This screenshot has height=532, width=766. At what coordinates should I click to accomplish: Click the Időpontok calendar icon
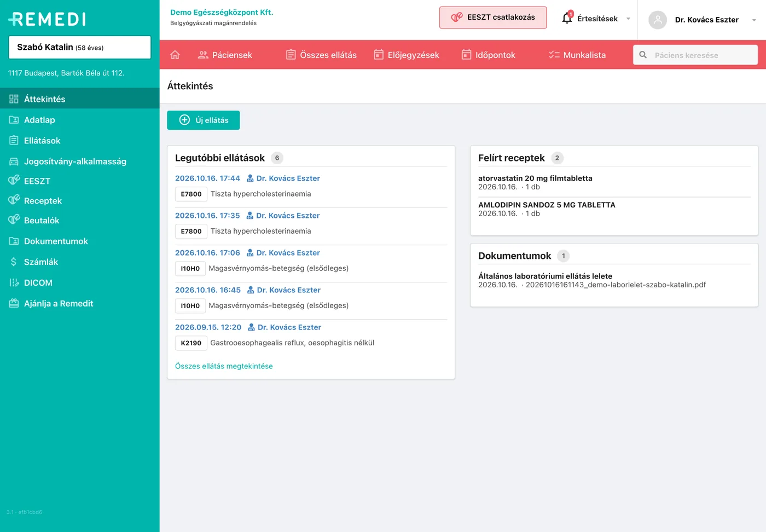(x=466, y=55)
